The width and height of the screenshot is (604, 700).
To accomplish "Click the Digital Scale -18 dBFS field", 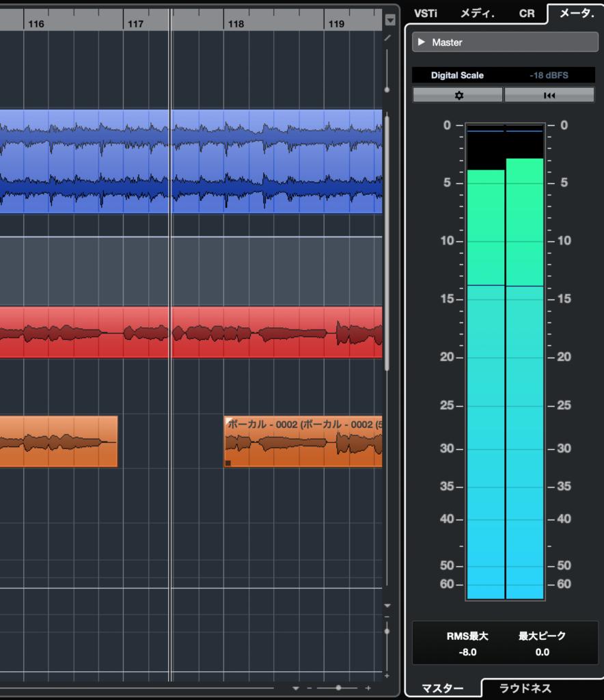I will coord(505,75).
